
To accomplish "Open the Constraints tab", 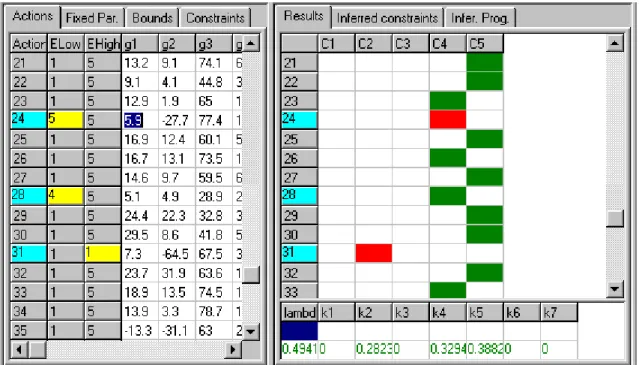I will [x=215, y=18].
